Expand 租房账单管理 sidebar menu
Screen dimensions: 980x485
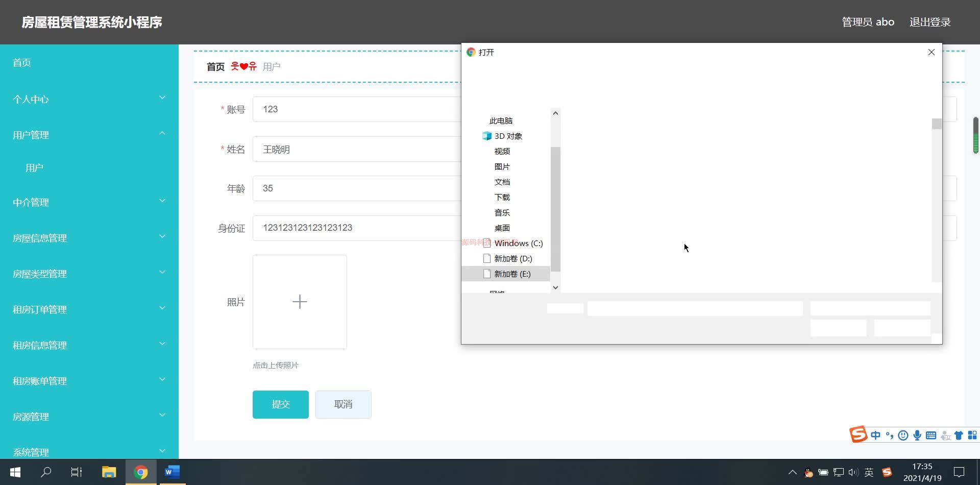click(89, 380)
